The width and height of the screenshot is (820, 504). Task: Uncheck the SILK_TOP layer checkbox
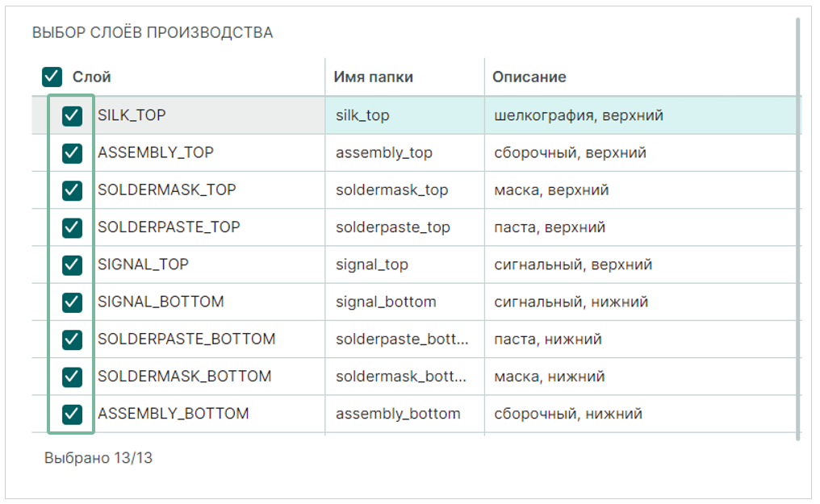[73, 116]
